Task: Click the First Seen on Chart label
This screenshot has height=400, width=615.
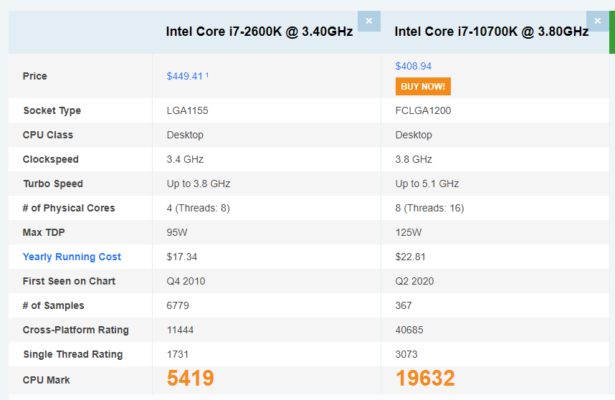Action: (x=69, y=281)
